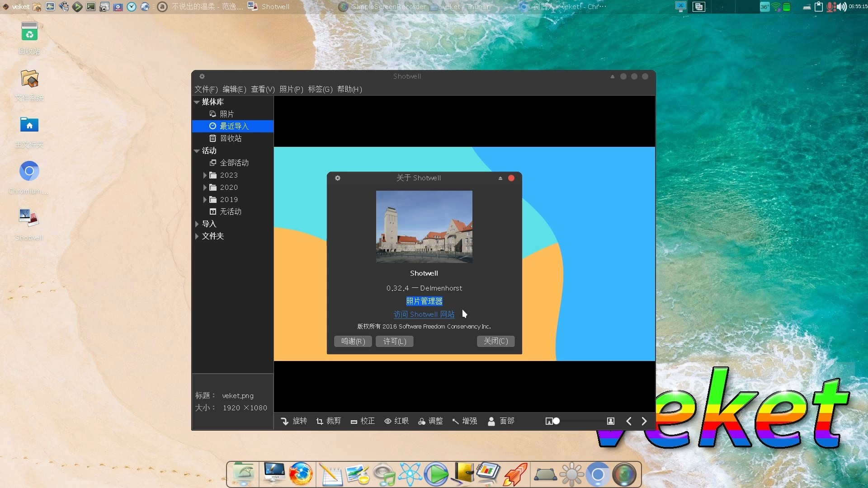Open the Photos menu
The width and height of the screenshot is (868, 488).
tap(291, 89)
